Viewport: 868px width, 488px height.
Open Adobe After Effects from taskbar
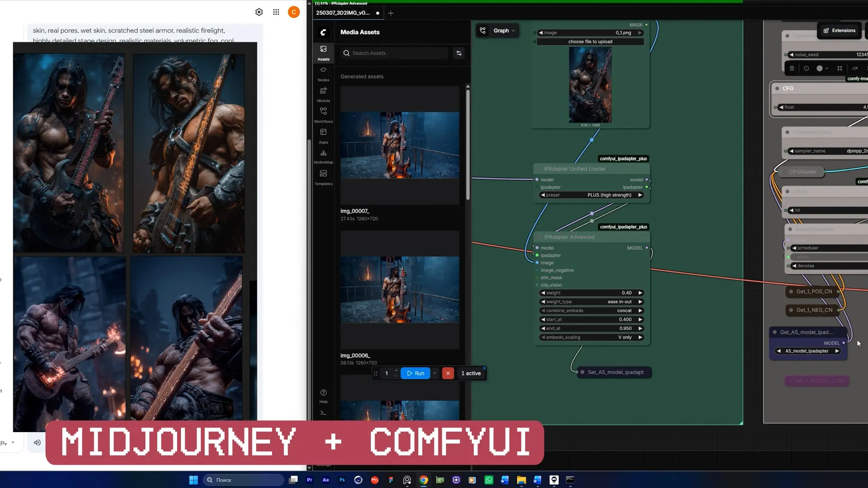pos(325,480)
